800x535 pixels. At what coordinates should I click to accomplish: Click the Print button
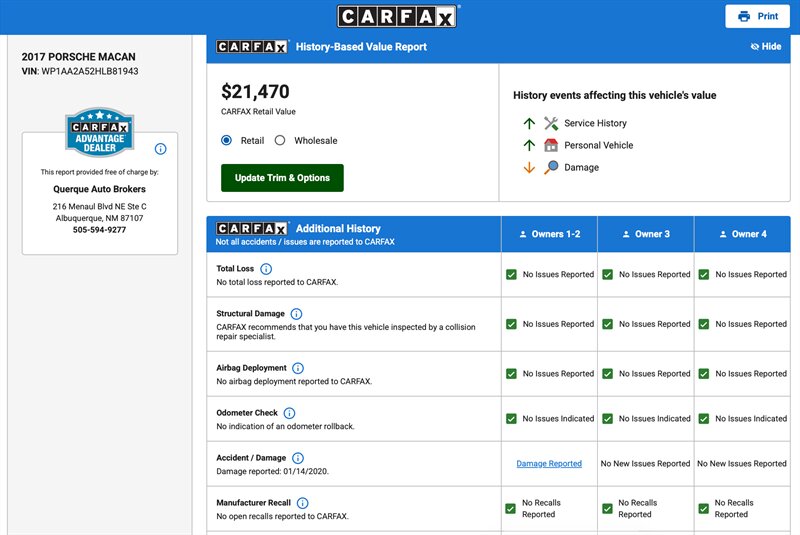point(757,16)
